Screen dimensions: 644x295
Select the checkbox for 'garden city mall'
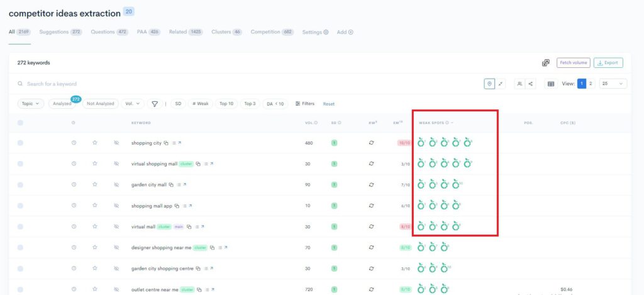pyautogui.click(x=20, y=185)
